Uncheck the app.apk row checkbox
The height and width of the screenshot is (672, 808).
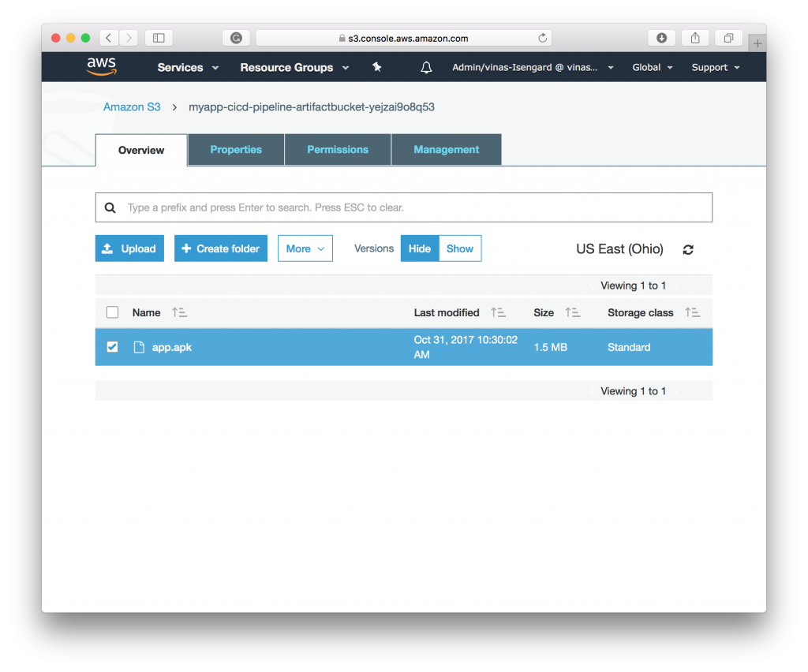click(112, 347)
